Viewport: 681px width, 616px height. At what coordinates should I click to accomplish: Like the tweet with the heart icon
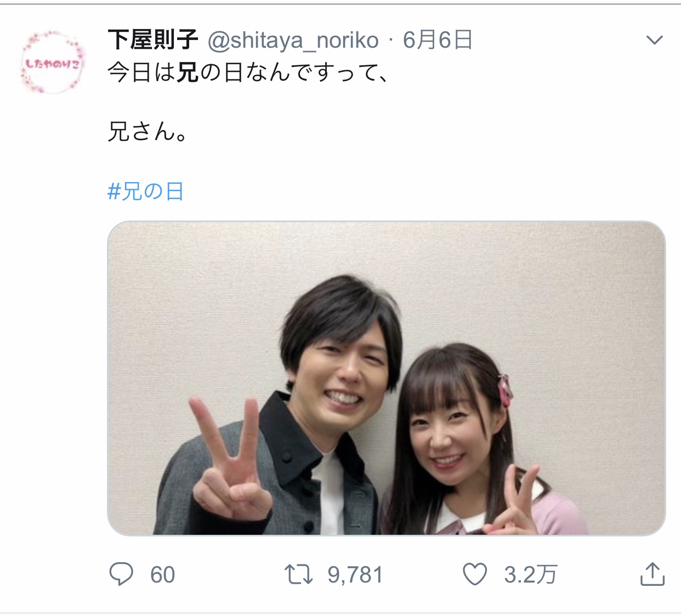pos(475,574)
